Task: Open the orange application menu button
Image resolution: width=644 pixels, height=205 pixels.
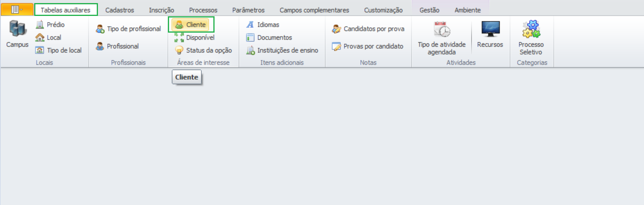Action: [x=17, y=9]
